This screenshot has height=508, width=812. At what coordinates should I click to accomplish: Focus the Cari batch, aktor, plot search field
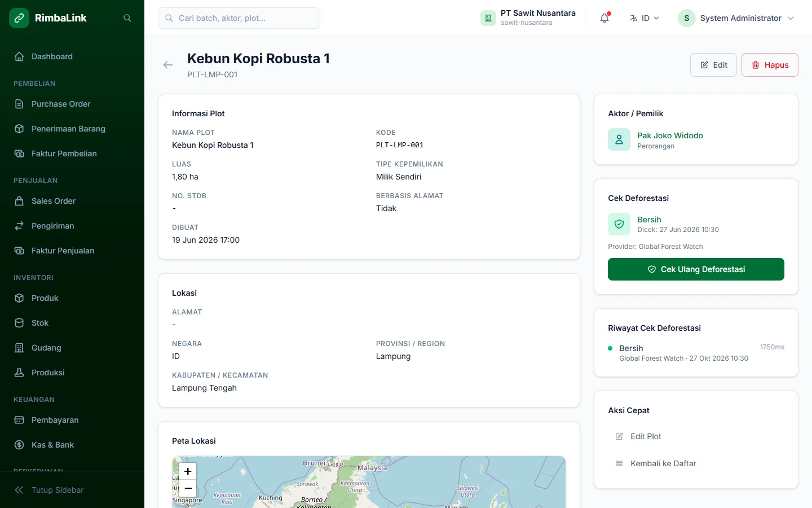click(x=239, y=18)
